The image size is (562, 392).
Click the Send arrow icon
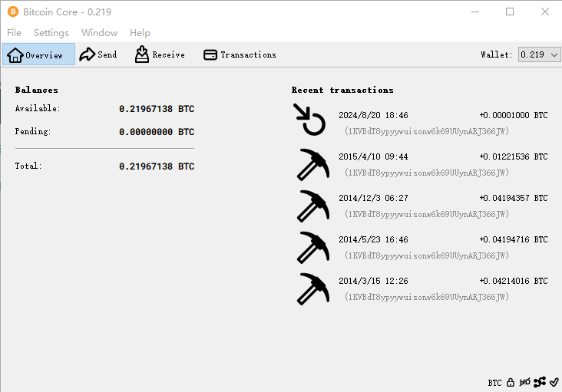tap(87, 54)
